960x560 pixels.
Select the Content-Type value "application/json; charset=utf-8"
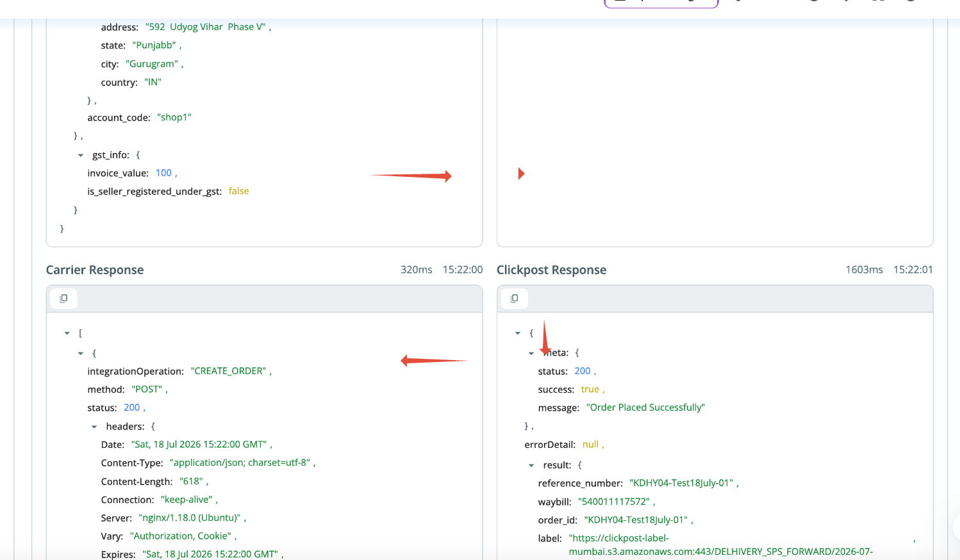pyautogui.click(x=240, y=463)
